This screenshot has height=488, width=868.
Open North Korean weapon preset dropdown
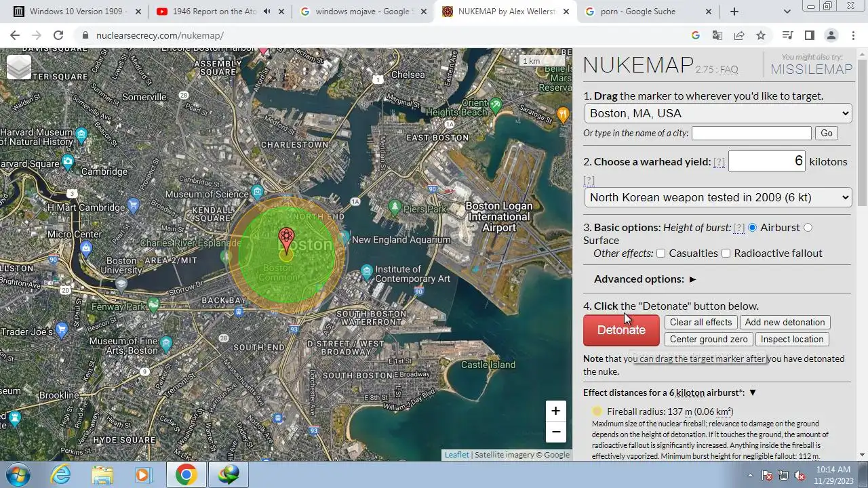[718, 197]
